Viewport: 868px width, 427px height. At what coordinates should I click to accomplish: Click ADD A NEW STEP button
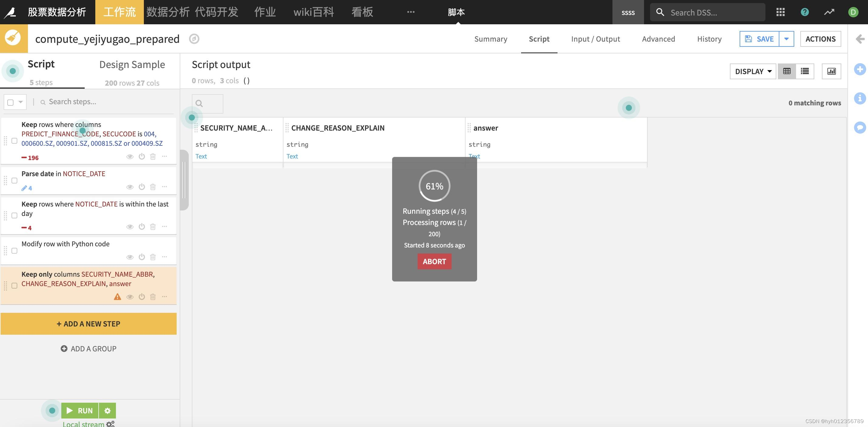88,324
